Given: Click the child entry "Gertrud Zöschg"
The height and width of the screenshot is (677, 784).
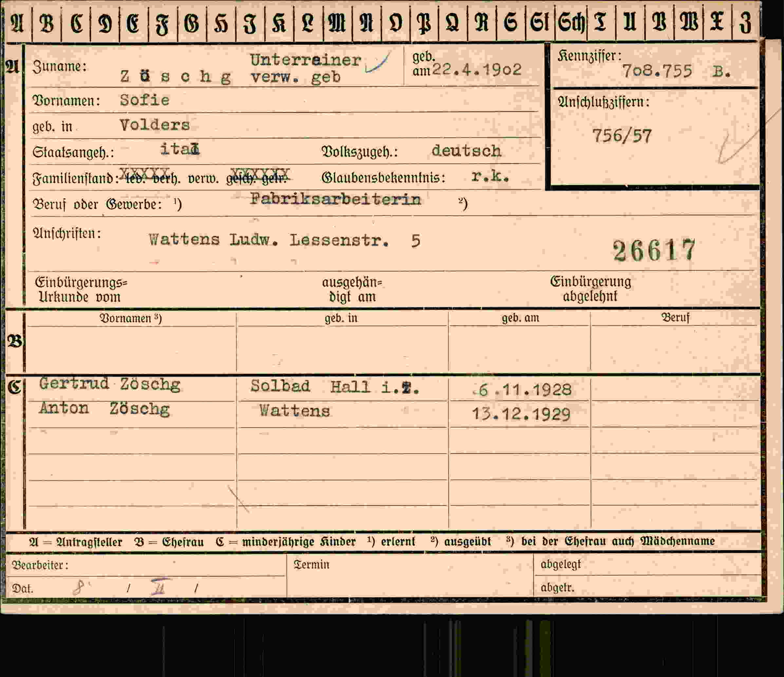Looking at the screenshot, I should click(x=110, y=384).
